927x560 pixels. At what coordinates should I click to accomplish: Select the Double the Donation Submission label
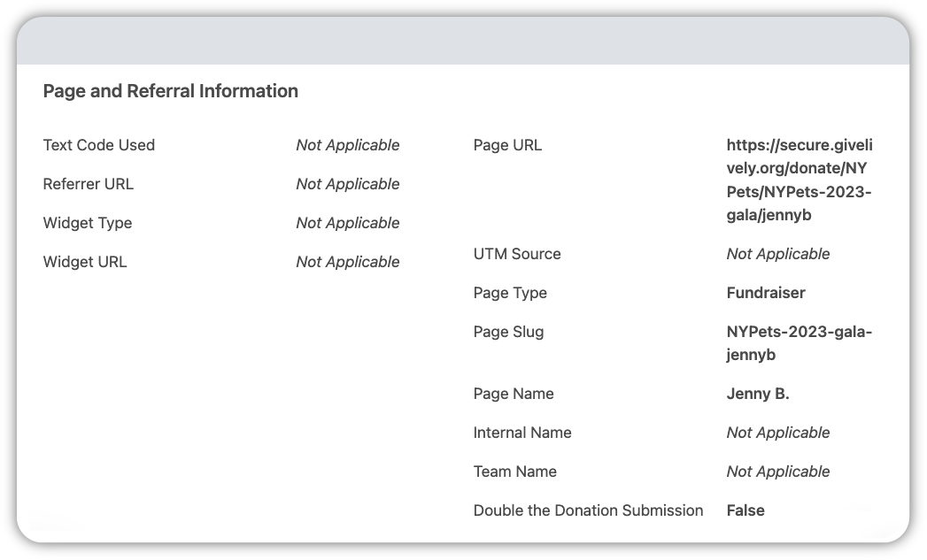[x=588, y=511]
